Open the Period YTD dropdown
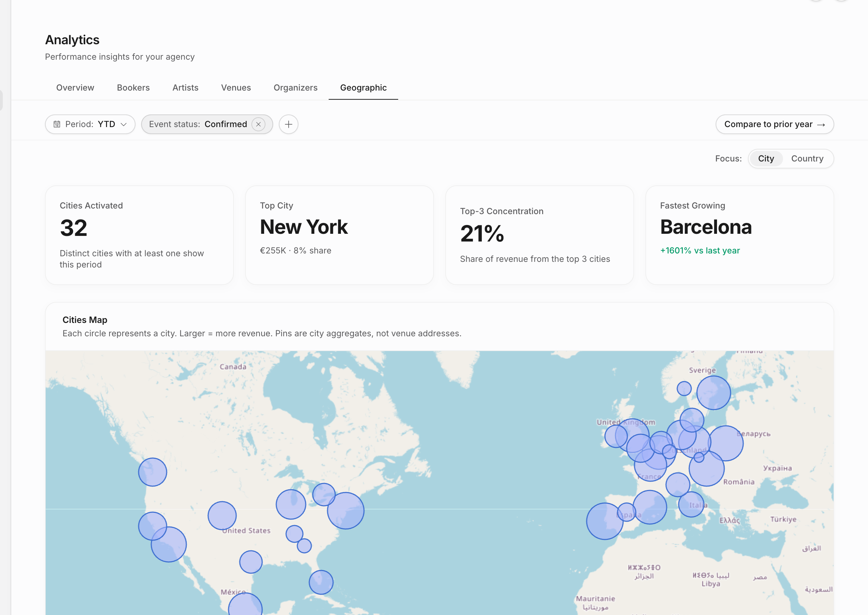 coord(90,124)
